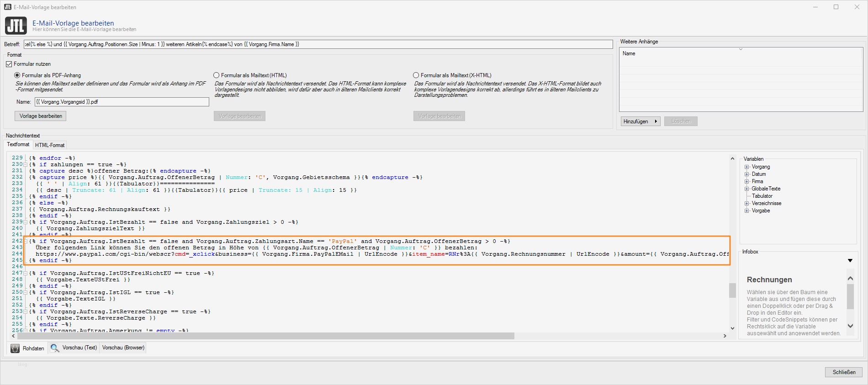868x385 pixels.
Task: Click the editor horizontal scrollbar left arrow
Action: click(x=13, y=336)
